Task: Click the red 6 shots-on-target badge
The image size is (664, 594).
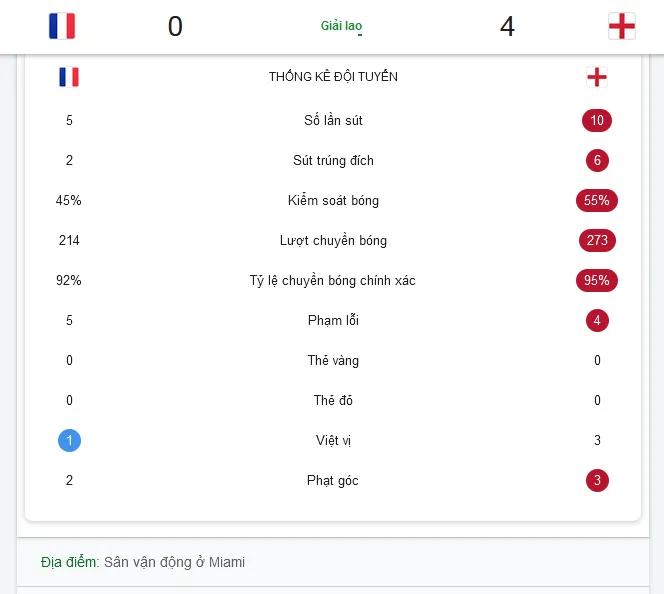Action: coord(597,160)
